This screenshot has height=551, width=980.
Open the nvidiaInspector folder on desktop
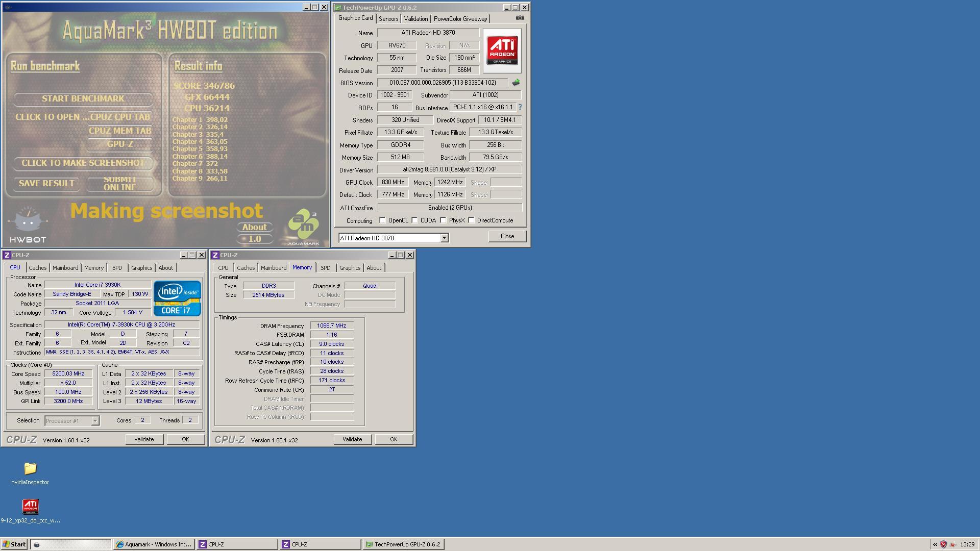click(30, 468)
